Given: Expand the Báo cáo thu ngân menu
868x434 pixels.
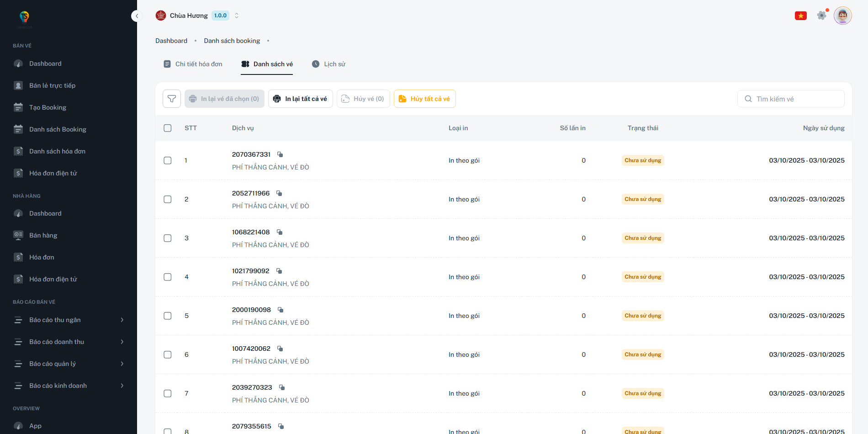Looking at the screenshot, I should [x=69, y=320].
